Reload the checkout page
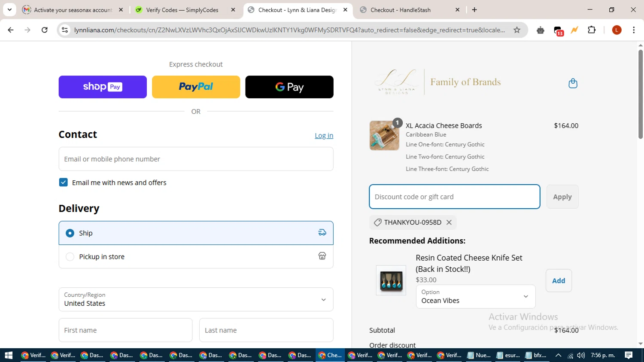 44,30
